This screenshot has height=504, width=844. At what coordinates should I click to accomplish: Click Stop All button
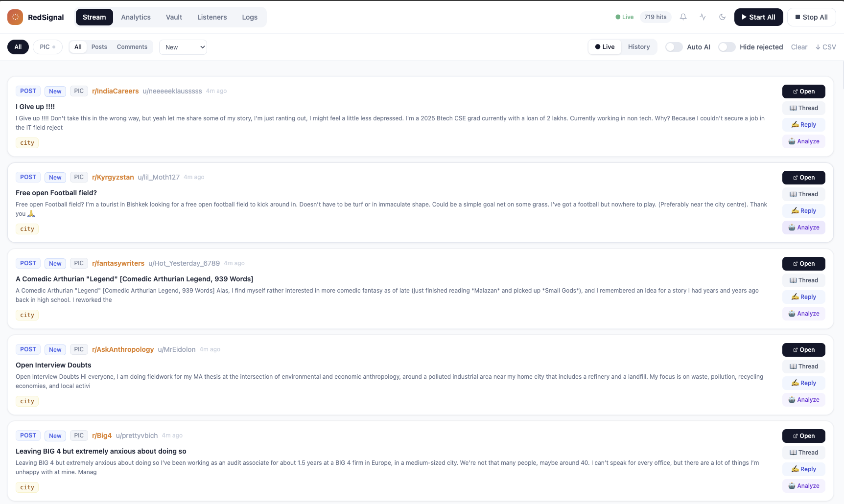point(812,17)
